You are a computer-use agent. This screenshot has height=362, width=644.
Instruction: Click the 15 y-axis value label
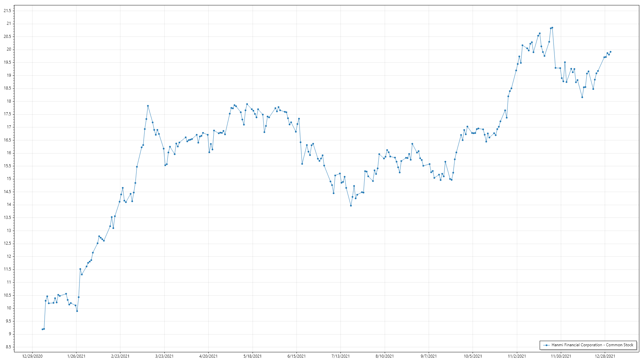(9, 179)
